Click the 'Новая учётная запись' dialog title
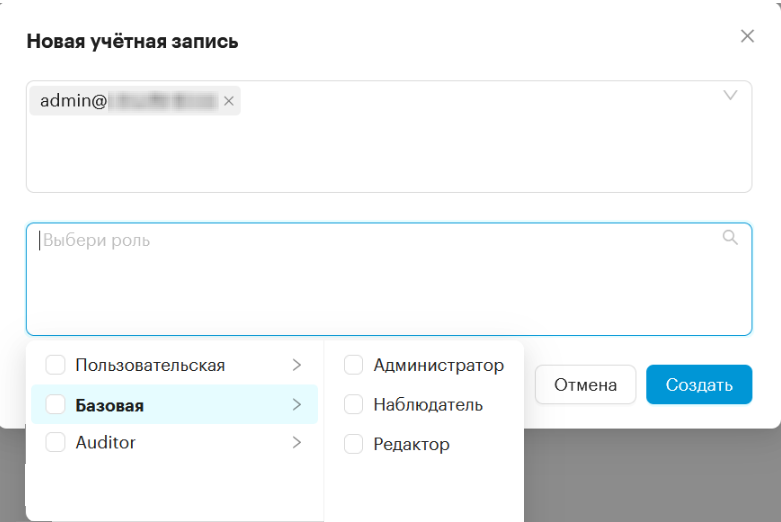The width and height of the screenshot is (781, 522). pos(132,41)
